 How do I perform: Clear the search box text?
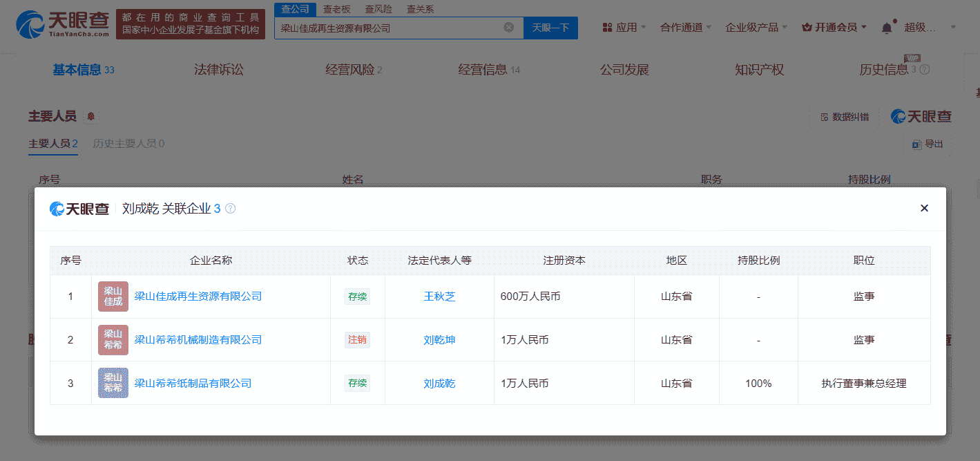(x=508, y=28)
